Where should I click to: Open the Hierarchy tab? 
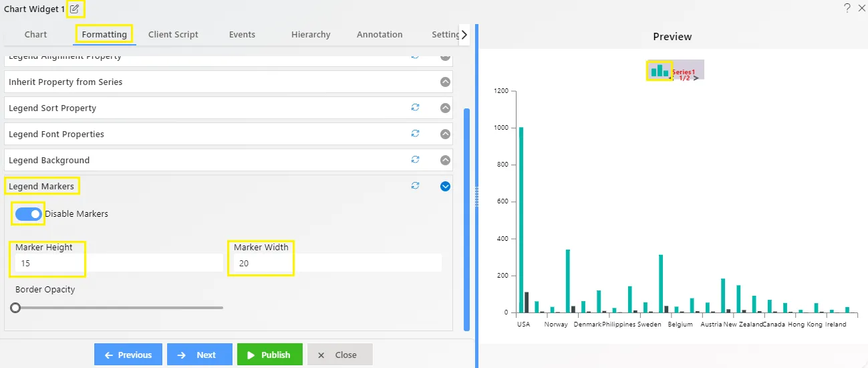311,35
